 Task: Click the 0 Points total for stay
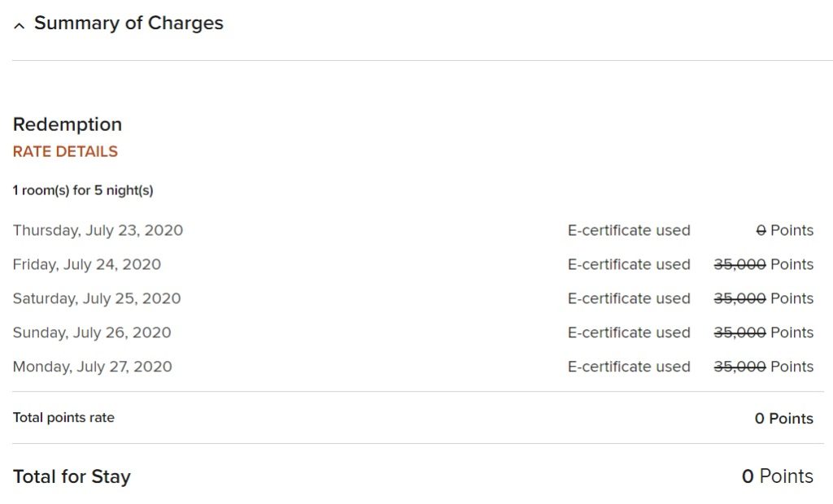[x=779, y=476]
